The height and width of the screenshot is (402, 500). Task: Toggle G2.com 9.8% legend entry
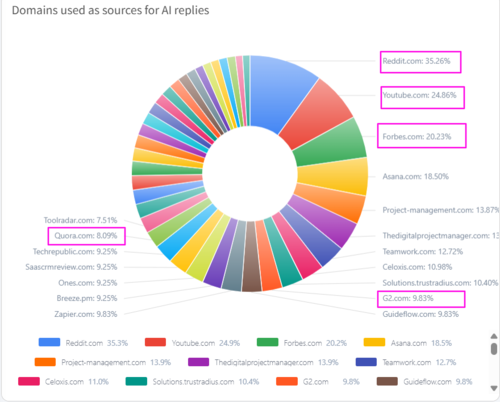[x=318, y=381]
